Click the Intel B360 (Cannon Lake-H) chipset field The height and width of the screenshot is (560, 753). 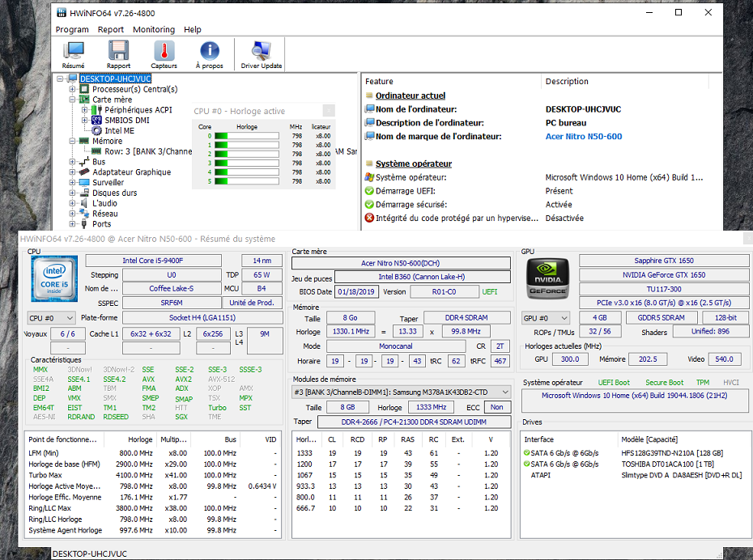tap(422, 277)
